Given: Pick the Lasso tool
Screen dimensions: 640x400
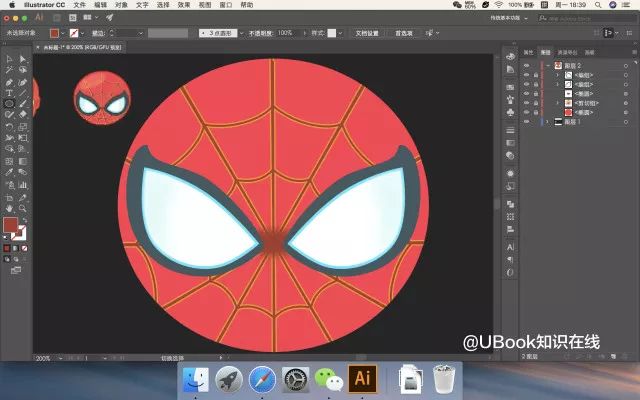Looking at the screenshot, I should [x=23, y=70].
